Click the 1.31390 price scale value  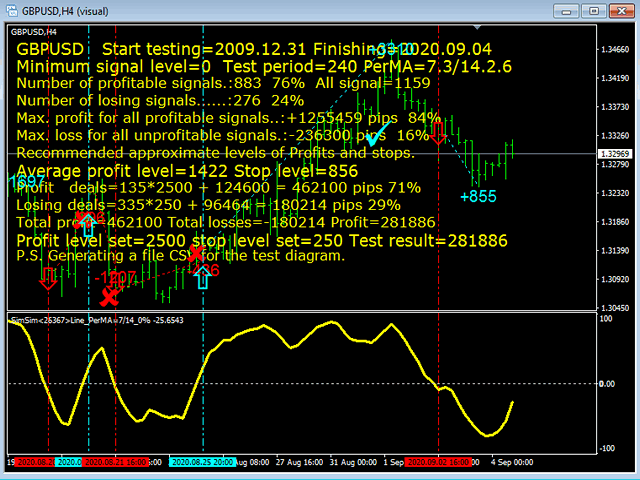pos(615,250)
